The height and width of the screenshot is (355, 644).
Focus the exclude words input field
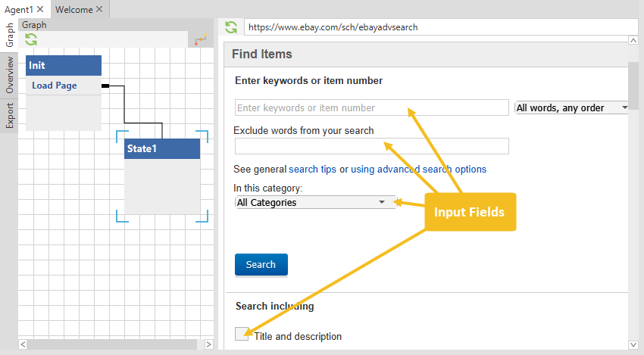(x=372, y=146)
